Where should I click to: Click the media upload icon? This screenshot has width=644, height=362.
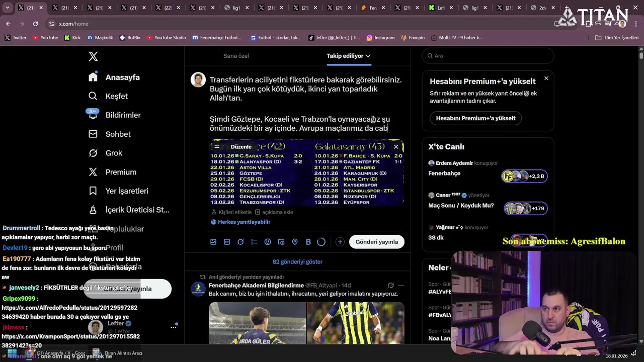pyautogui.click(x=213, y=242)
